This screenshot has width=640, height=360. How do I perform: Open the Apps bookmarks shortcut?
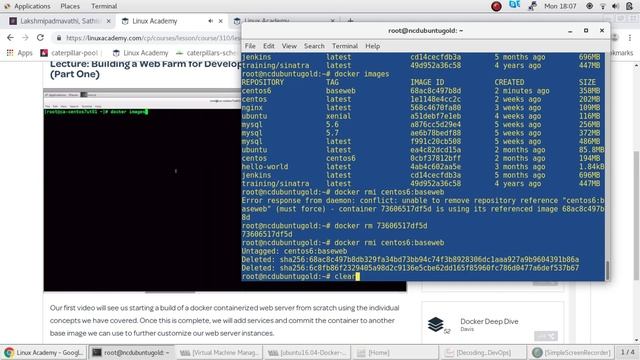pyautogui.click(x=19, y=53)
